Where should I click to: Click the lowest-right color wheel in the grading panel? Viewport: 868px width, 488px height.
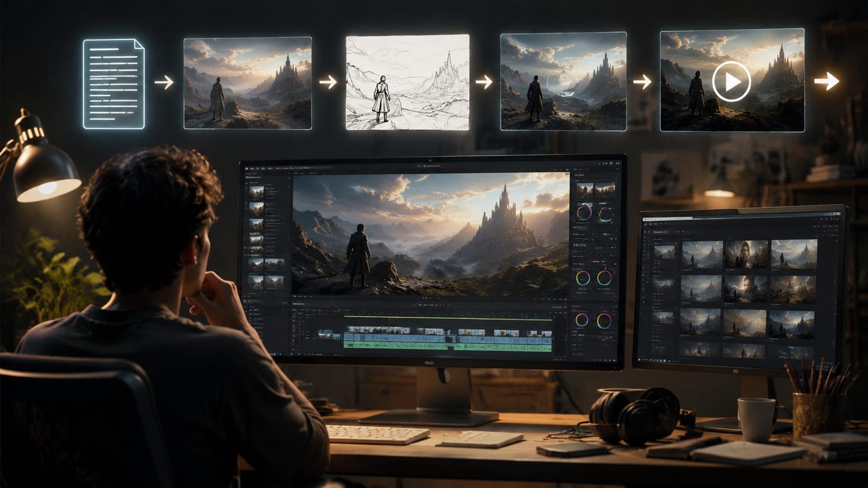(x=604, y=321)
